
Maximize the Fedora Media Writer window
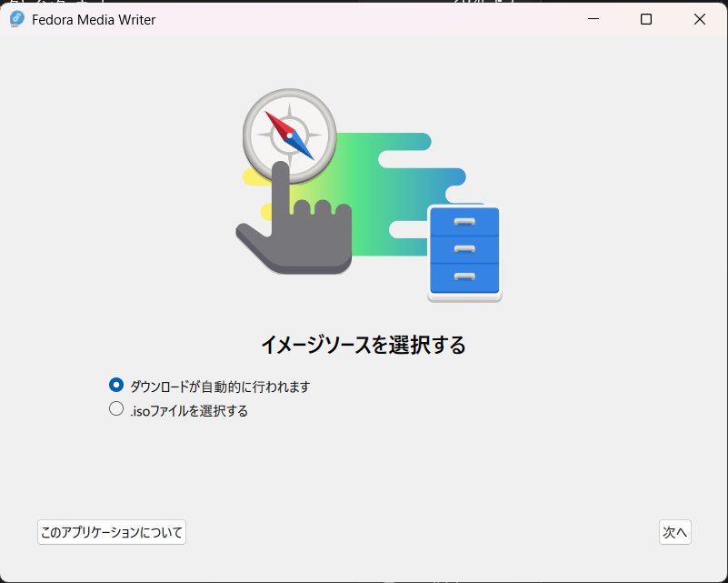(646, 19)
